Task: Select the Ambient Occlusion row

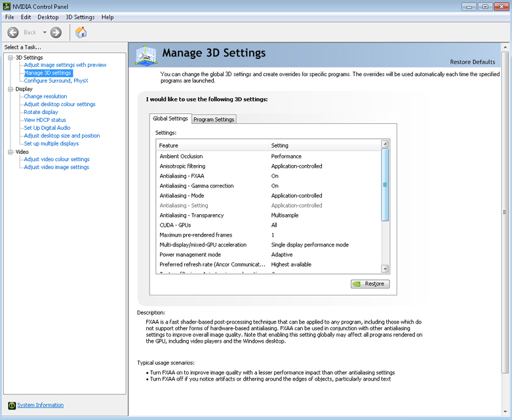Action: pyautogui.click(x=268, y=157)
